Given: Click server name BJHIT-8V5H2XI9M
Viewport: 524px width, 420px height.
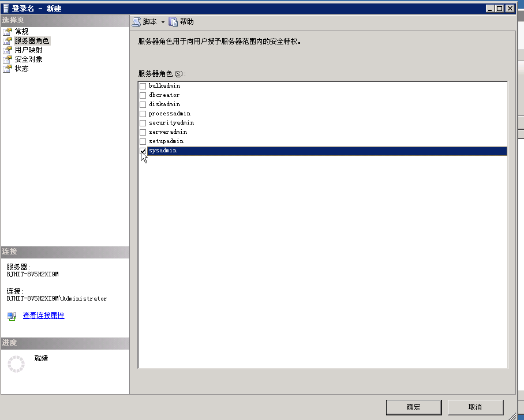Looking at the screenshot, I should [x=32, y=274].
